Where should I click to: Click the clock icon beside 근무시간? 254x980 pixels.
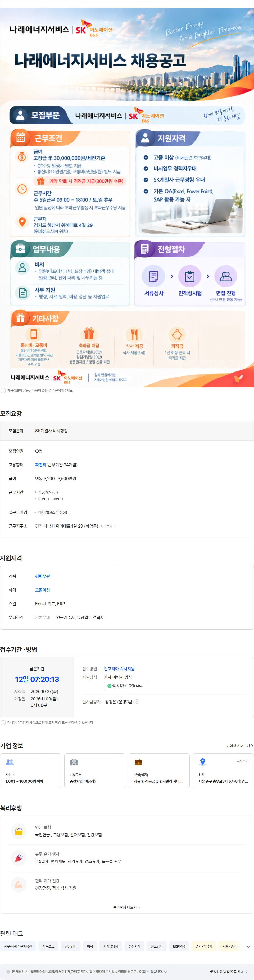(x=22, y=189)
